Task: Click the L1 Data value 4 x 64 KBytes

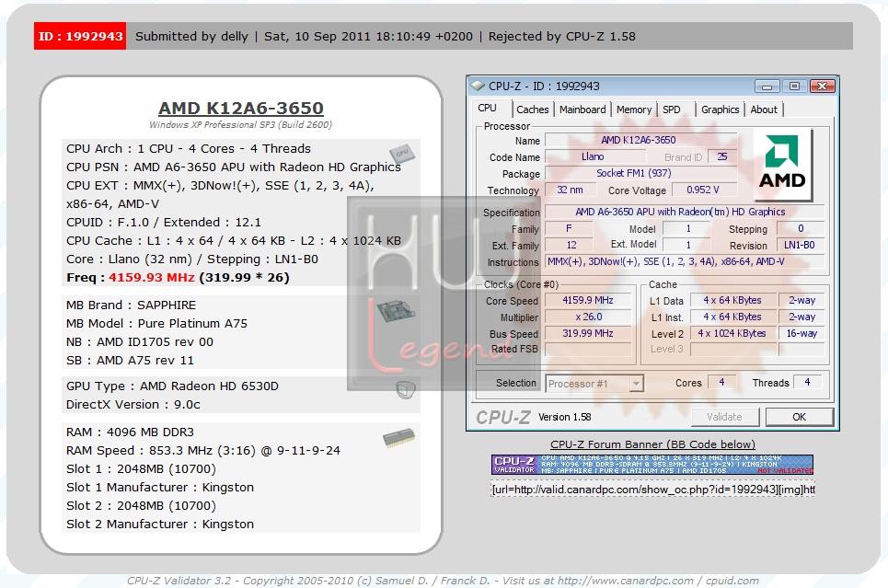Action: click(x=732, y=300)
